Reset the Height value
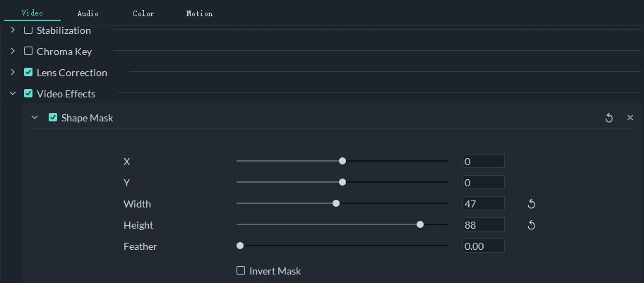Image resolution: width=644 pixels, height=283 pixels. pyautogui.click(x=532, y=225)
